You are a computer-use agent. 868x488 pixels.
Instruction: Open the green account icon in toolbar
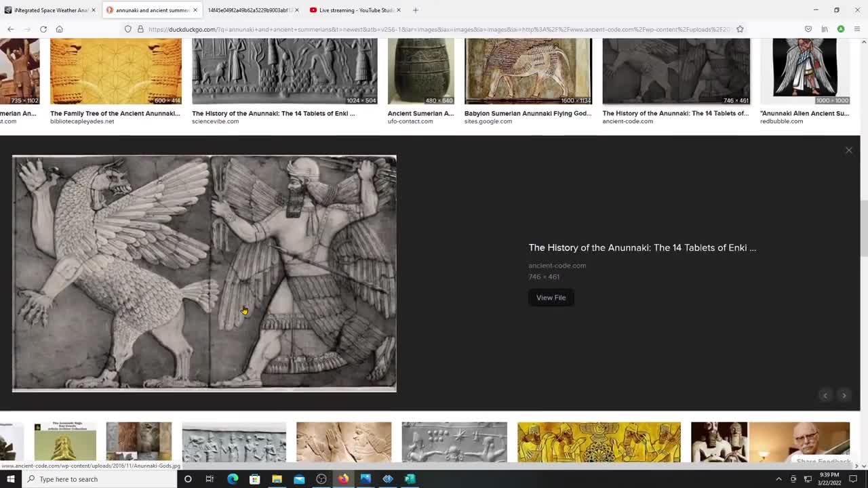(841, 29)
